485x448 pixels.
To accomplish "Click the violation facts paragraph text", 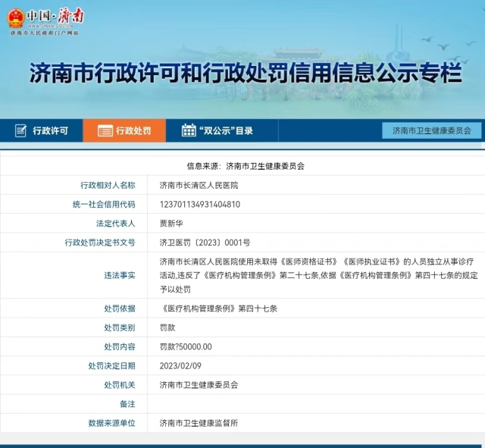I will coord(318,275).
